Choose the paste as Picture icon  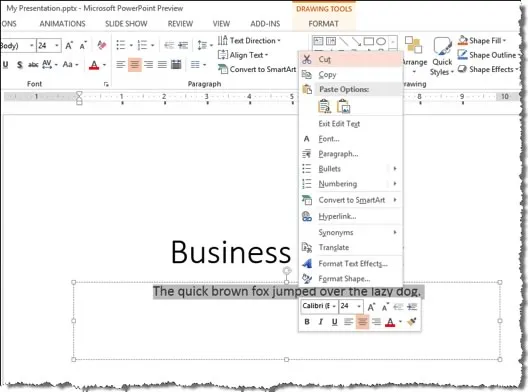(x=343, y=106)
